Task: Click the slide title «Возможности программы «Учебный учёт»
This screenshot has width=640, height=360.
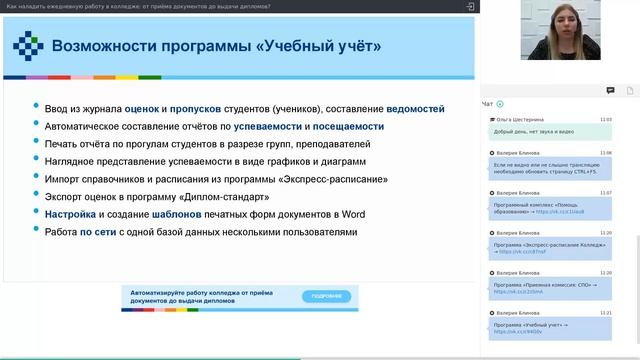Action: [216, 46]
